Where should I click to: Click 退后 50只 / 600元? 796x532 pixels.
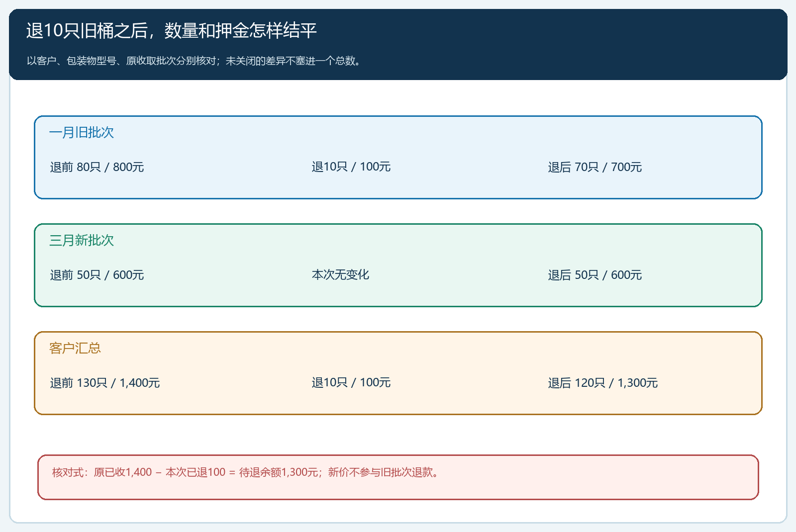595,275
